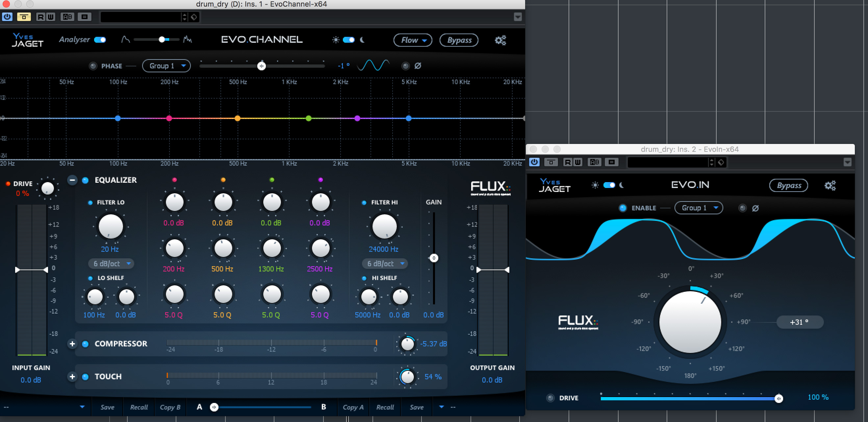Screen dimensions: 868x422
Task: Toggle the PHASE enable LED
Action: point(93,66)
